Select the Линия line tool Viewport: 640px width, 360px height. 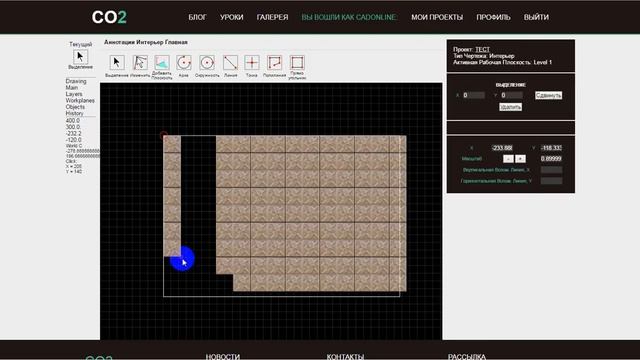coord(230,63)
